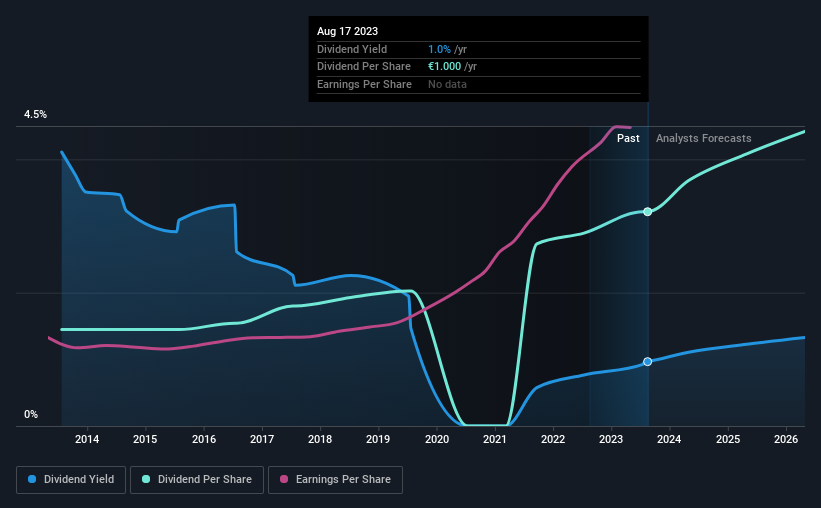Click the 1.0% Dividend Yield value in tooltip
Screen dimensions: 821x508
(x=439, y=49)
